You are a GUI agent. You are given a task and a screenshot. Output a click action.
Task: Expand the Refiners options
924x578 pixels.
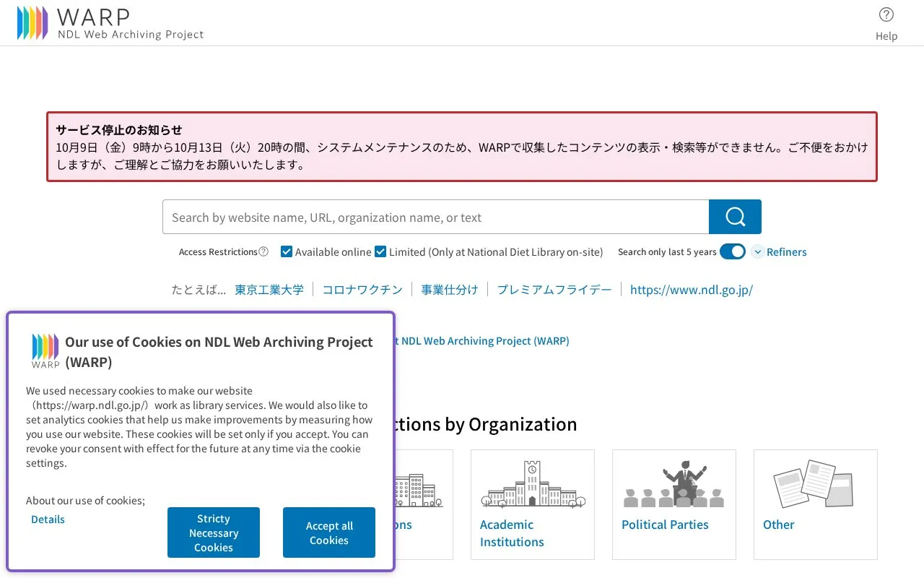point(779,251)
